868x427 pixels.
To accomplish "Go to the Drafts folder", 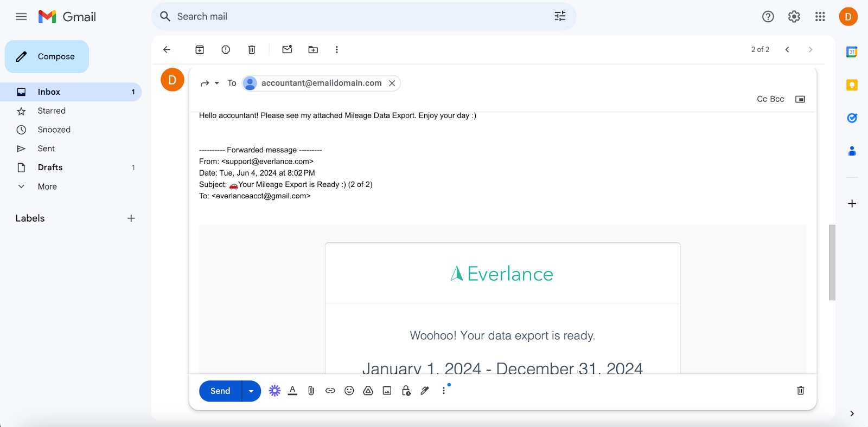I will coord(50,167).
